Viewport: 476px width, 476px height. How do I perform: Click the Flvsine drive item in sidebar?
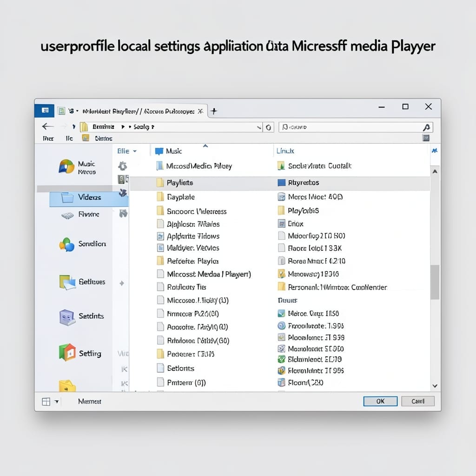click(x=80, y=214)
